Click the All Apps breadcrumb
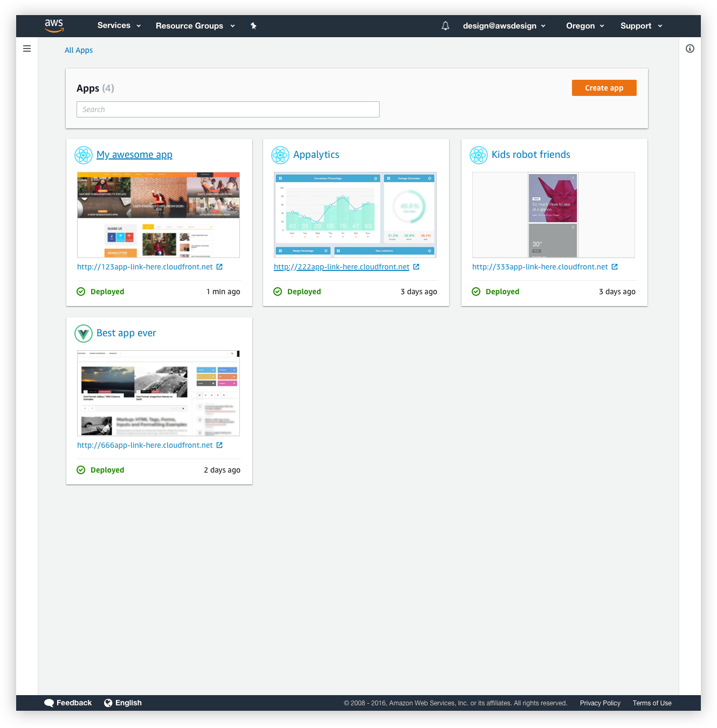The width and height of the screenshot is (717, 728). point(79,50)
